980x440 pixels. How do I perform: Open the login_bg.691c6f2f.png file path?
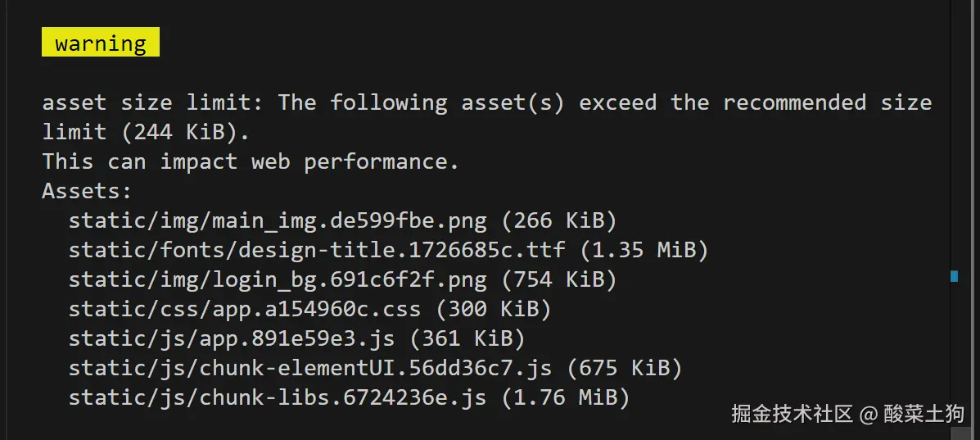pyautogui.click(x=278, y=279)
